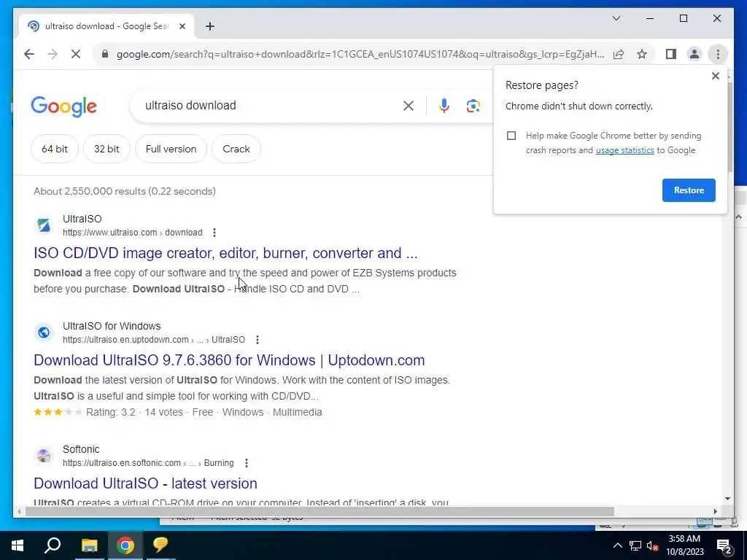Select the Crack filter chip
Screen dimensions: 747x560
236,149
